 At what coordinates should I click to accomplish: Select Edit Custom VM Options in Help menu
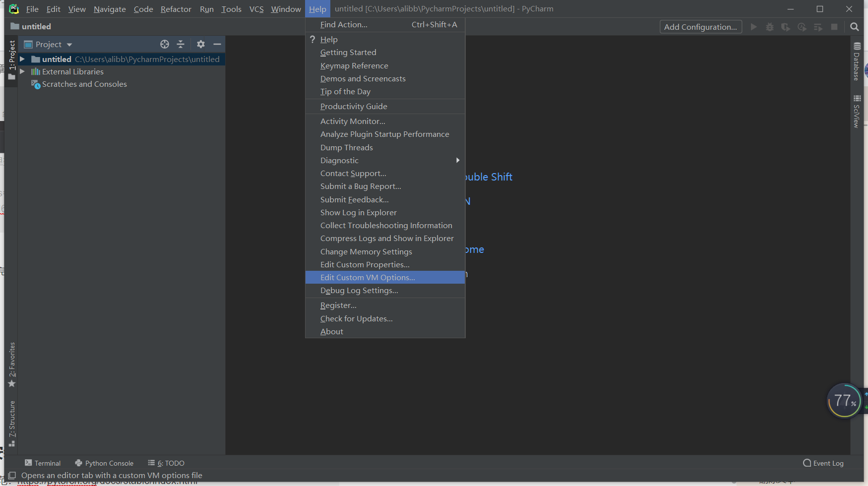click(x=367, y=277)
